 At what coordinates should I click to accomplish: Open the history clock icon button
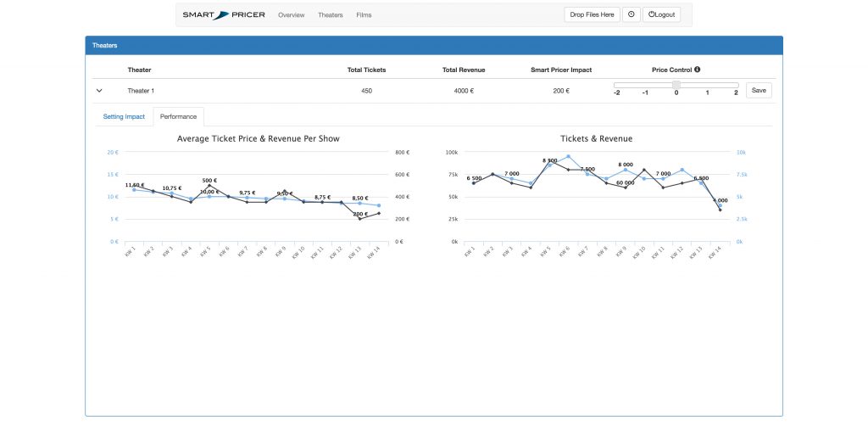[632, 15]
